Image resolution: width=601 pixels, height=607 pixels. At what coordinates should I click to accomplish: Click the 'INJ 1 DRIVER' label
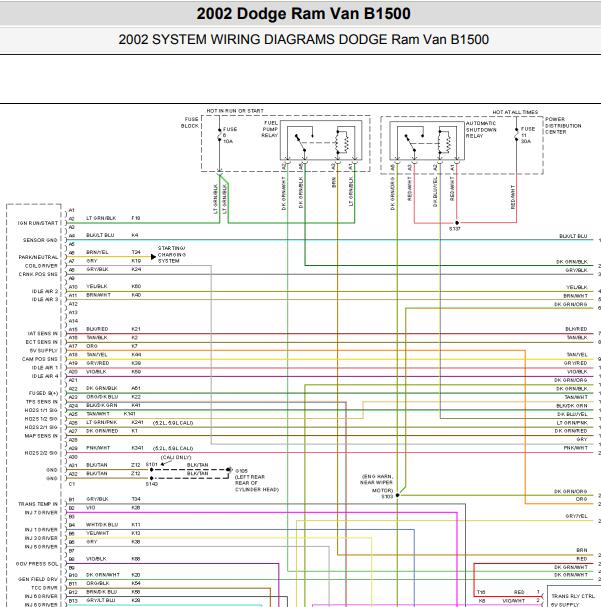[x=41, y=529]
